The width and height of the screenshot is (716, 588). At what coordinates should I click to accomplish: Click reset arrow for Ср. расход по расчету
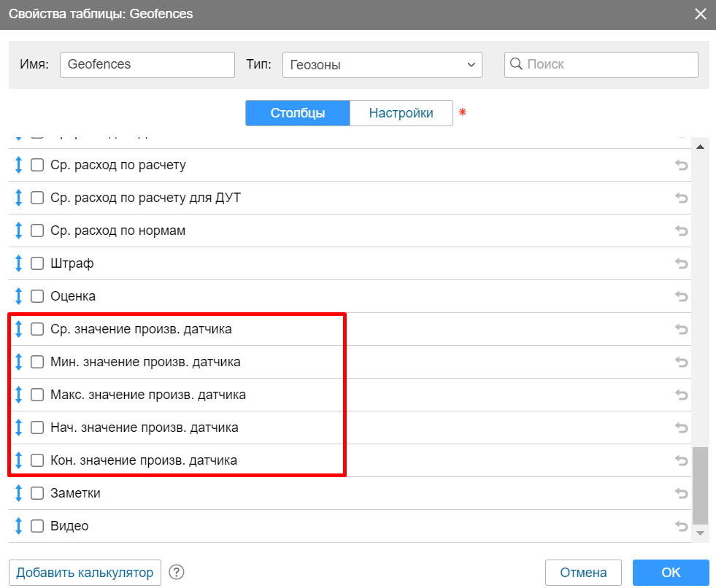681,166
